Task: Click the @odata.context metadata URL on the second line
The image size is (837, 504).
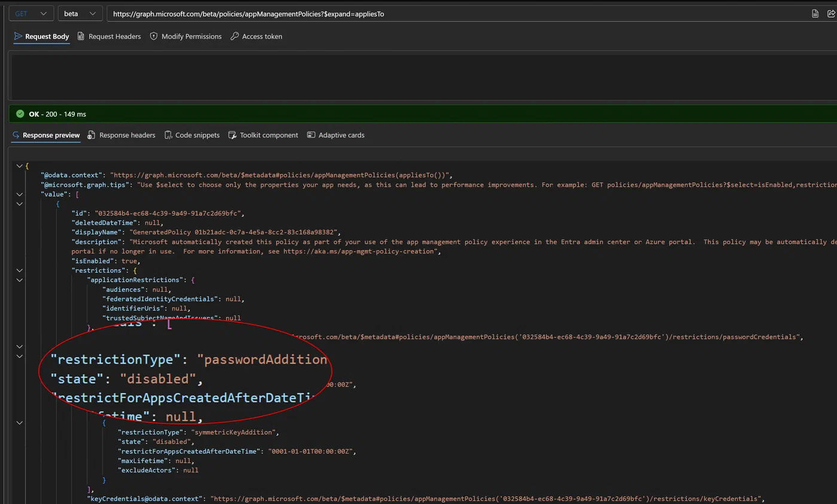Action: click(x=279, y=175)
